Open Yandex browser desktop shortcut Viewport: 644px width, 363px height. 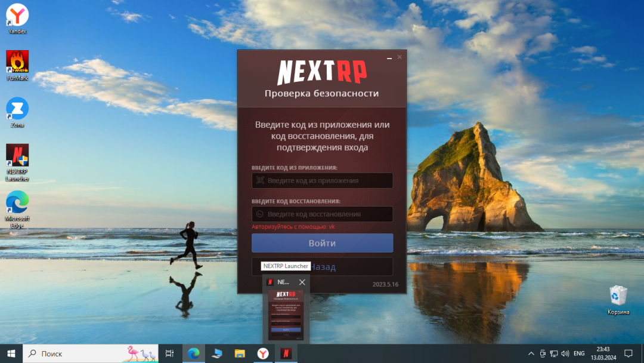17,19
